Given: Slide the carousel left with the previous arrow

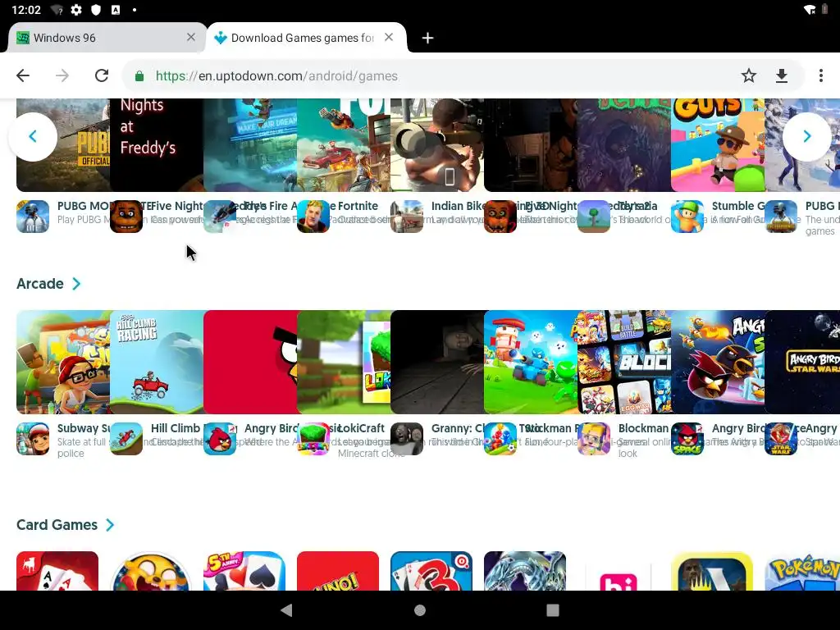Looking at the screenshot, I should tap(33, 137).
